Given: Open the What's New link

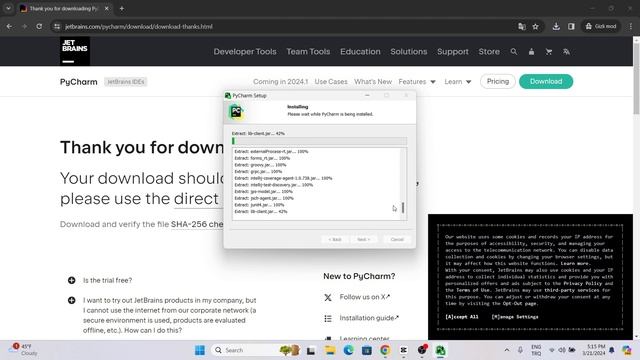Looking at the screenshot, I should pos(373,82).
